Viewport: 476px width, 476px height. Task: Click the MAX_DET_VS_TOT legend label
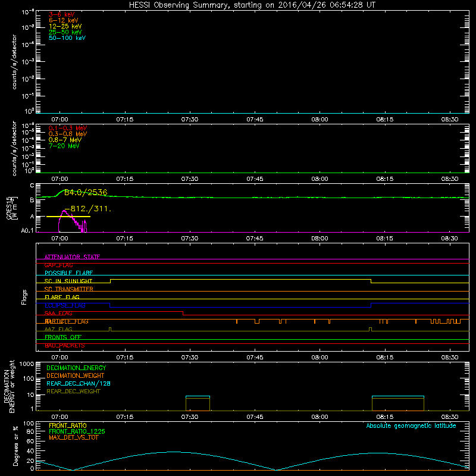[x=74, y=437]
